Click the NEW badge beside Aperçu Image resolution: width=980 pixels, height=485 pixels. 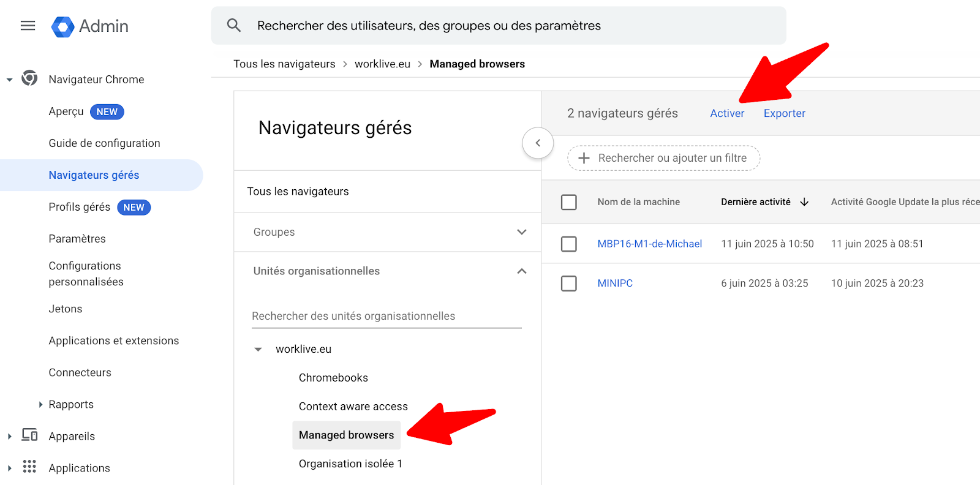point(107,112)
